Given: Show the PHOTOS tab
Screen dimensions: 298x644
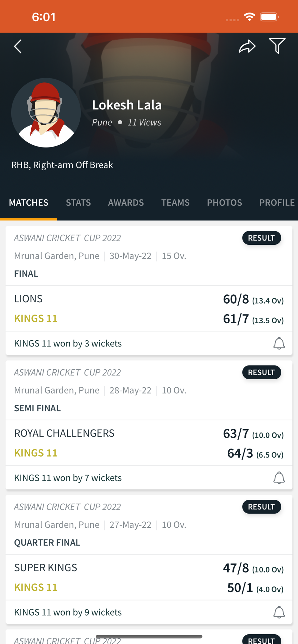Looking at the screenshot, I should (224, 203).
